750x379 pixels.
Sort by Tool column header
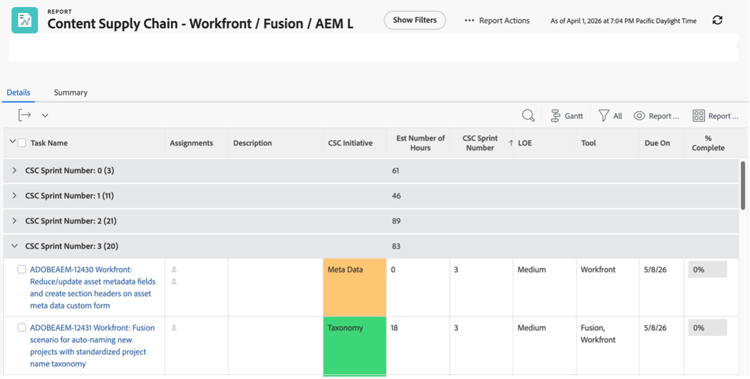588,143
